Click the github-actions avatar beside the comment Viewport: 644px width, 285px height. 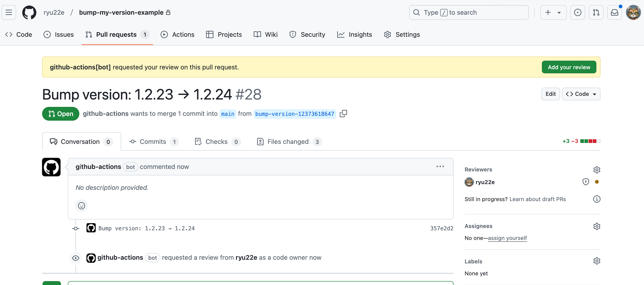[51, 167]
